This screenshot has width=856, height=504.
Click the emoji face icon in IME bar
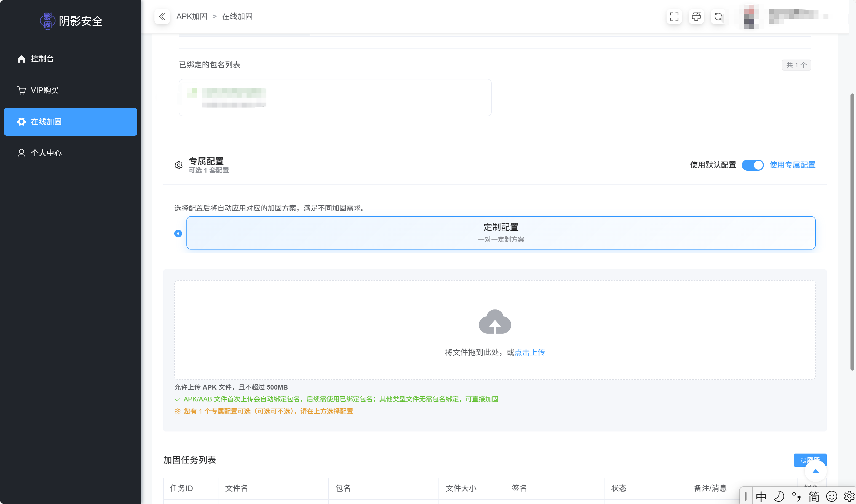coord(831,497)
